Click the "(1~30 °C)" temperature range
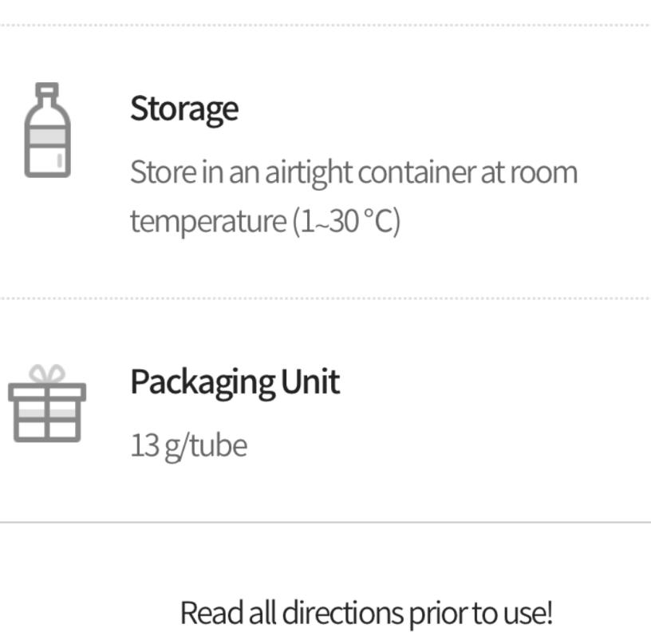This screenshot has height=644, width=651. pos(346,221)
